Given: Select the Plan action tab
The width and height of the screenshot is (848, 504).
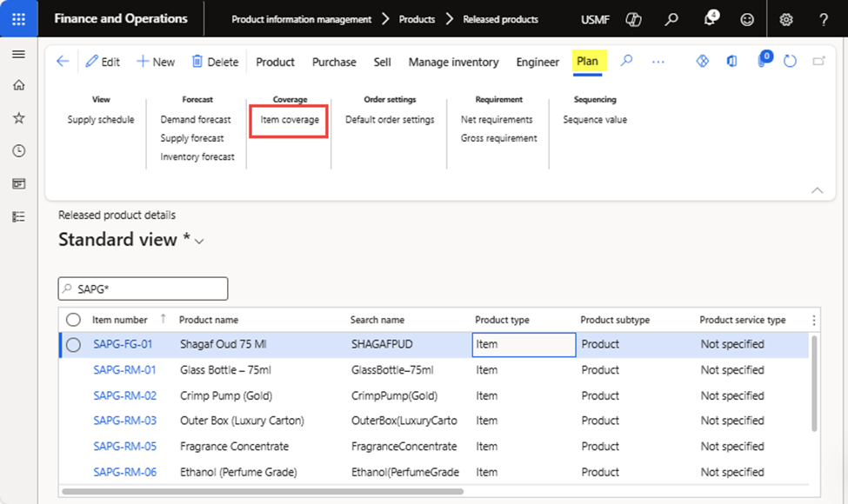Looking at the screenshot, I should coord(587,61).
